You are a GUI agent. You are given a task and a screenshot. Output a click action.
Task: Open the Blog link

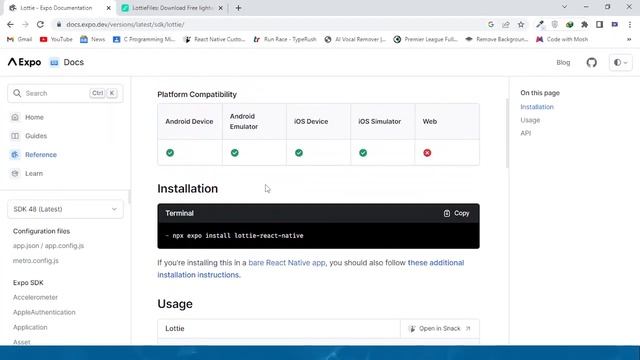coord(563,62)
